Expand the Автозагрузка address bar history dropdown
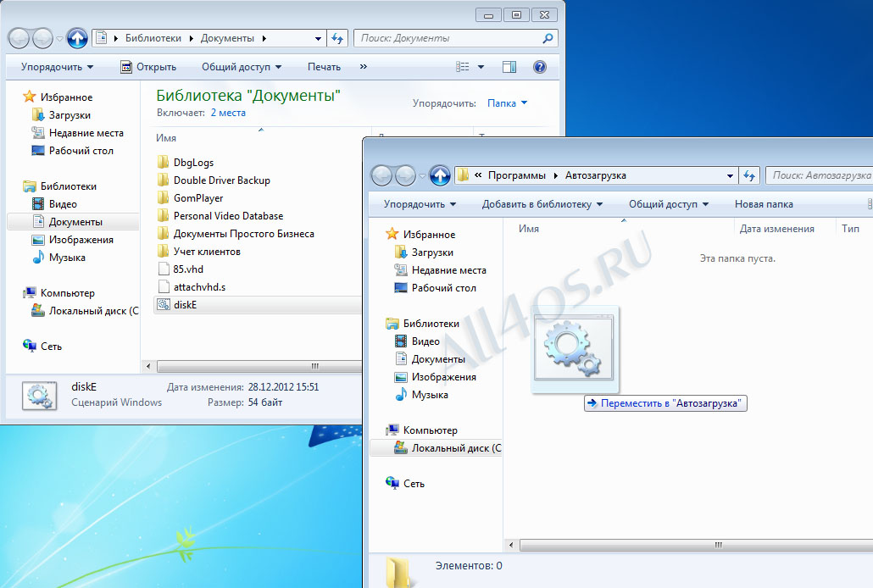873x588 pixels. click(730, 176)
